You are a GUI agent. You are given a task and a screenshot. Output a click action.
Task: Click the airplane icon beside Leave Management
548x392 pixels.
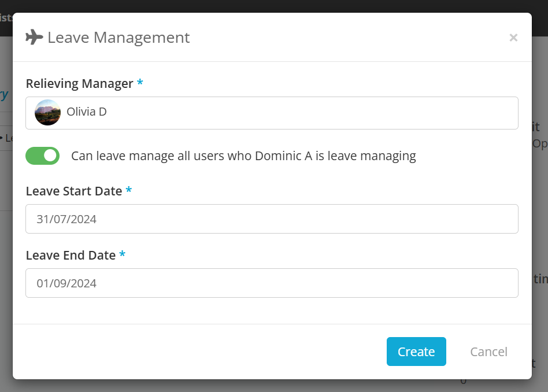point(35,36)
